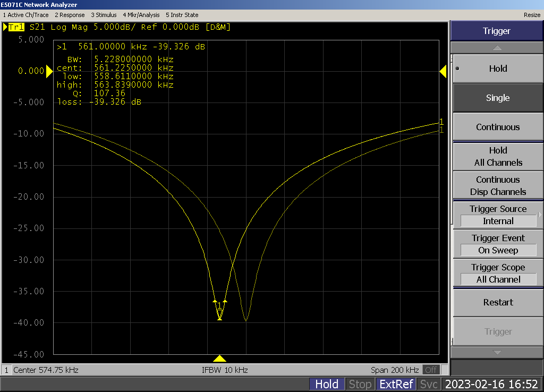Open the 5 Instr State menu
The width and height of the screenshot is (544, 392).
(x=182, y=15)
